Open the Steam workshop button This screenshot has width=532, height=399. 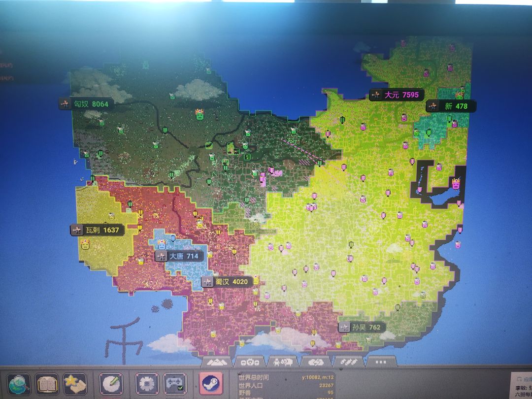[211, 383]
